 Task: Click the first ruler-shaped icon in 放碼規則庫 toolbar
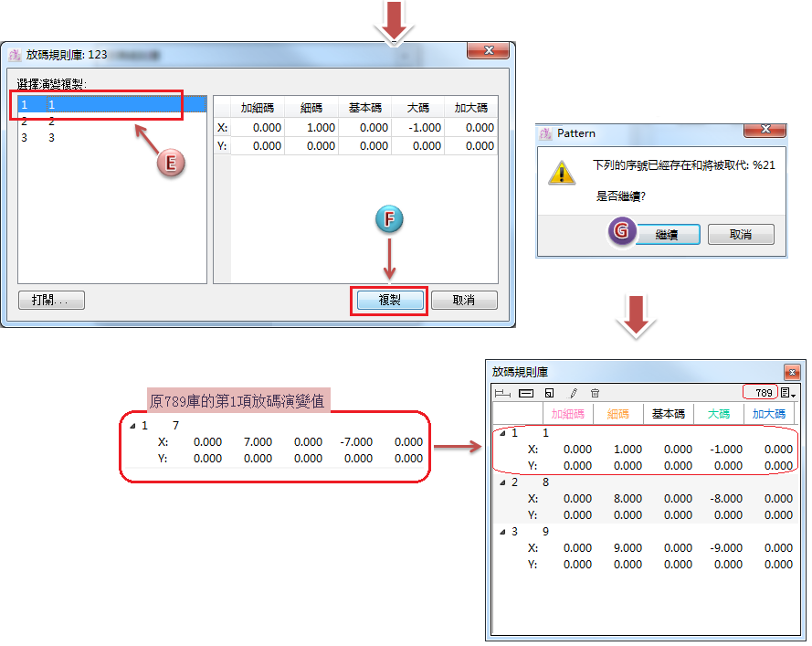(502, 393)
